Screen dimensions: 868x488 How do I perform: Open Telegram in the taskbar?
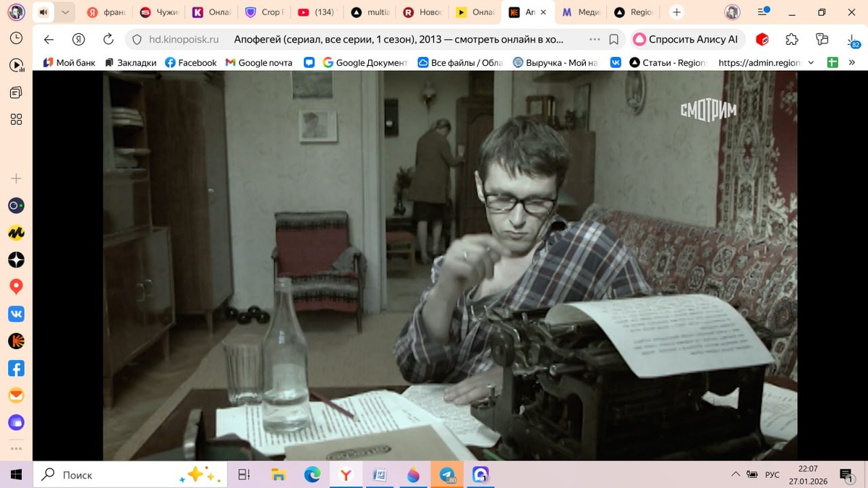[447, 475]
